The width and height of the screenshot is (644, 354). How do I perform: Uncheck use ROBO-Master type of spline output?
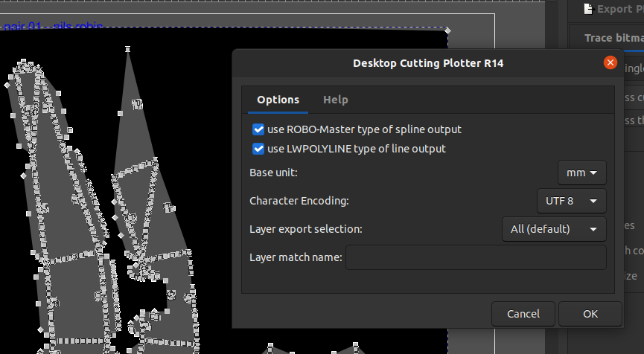258,129
